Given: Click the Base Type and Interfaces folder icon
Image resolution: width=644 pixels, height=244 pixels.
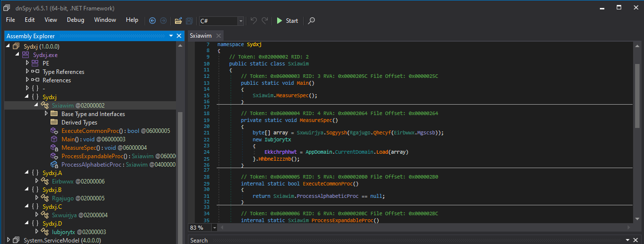Looking at the screenshot, I should 54,114.
